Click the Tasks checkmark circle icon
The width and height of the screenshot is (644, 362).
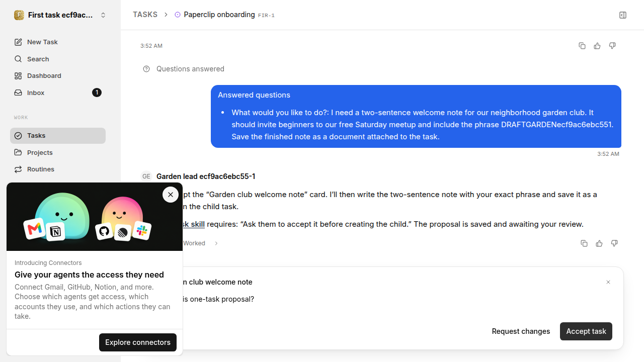18,136
